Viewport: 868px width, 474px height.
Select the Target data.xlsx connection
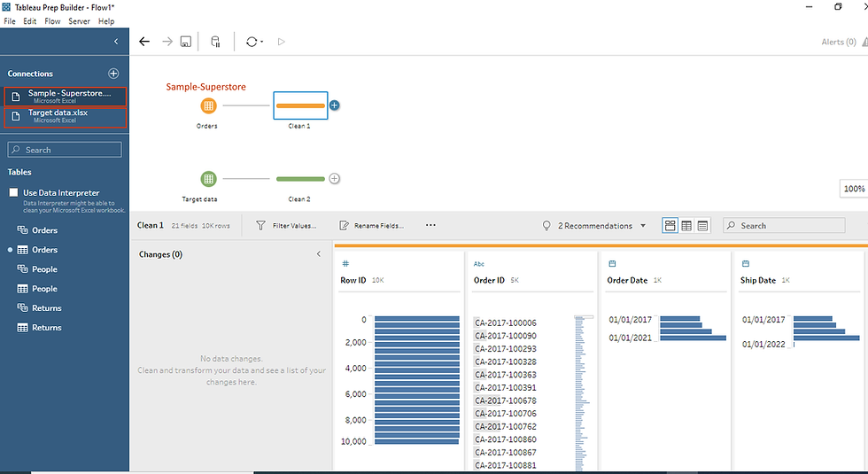[66, 117]
